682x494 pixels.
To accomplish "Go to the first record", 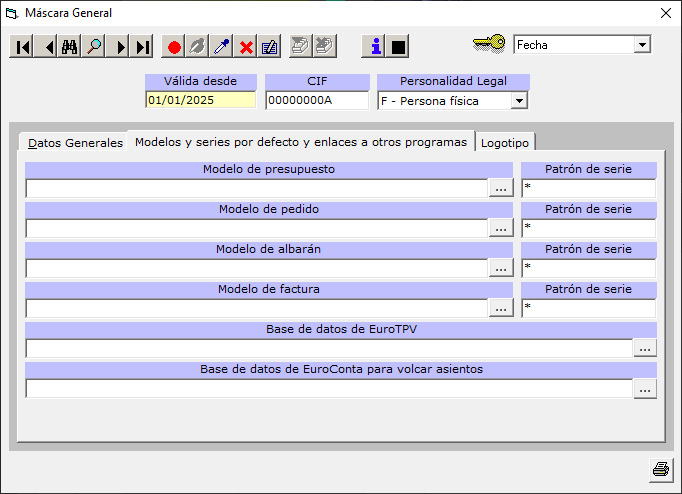I will click(21, 47).
